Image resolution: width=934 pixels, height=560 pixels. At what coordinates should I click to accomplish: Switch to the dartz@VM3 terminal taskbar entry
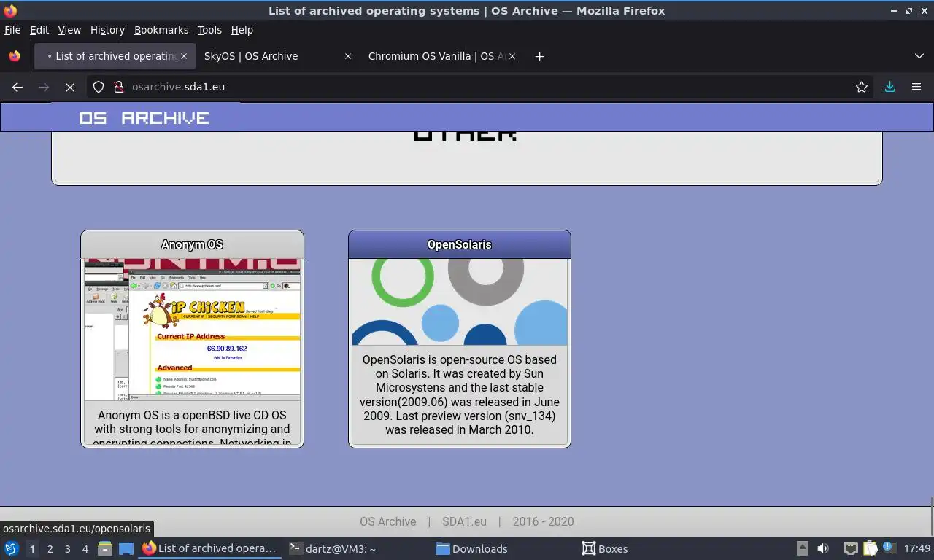pos(333,548)
